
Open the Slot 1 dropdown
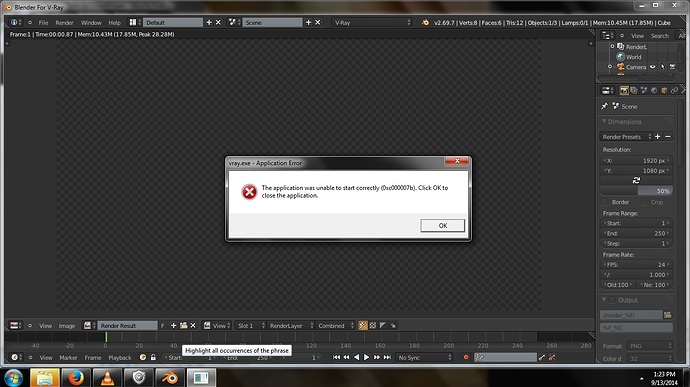pos(251,326)
